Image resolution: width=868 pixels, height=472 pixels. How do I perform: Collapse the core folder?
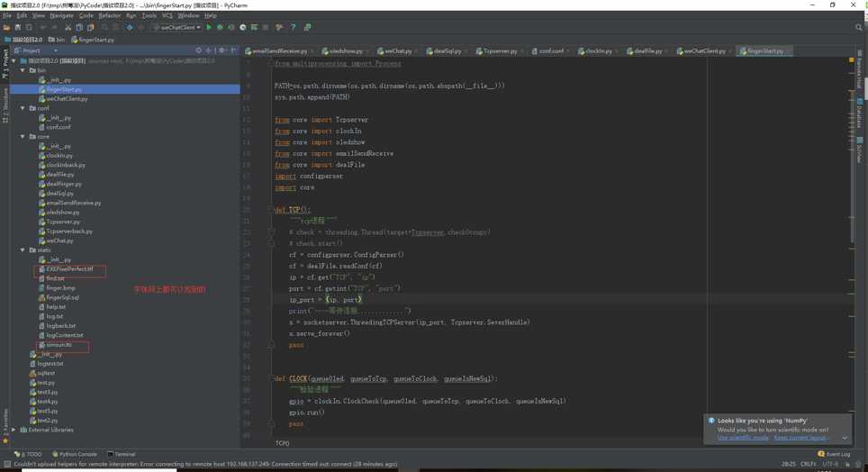tap(23, 136)
